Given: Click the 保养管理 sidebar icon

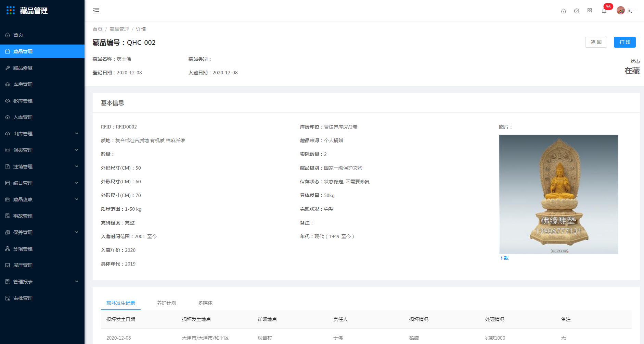Looking at the screenshot, I should pyautogui.click(x=8, y=232).
